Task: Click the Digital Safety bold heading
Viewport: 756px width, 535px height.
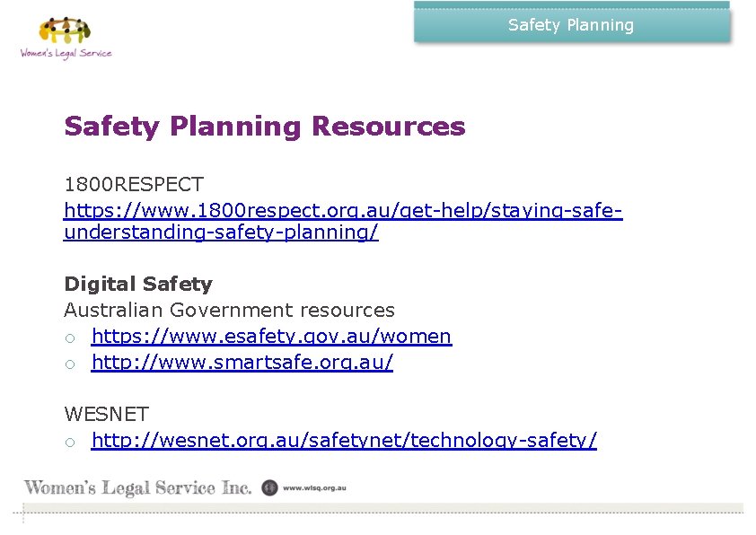Action: pos(138,285)
